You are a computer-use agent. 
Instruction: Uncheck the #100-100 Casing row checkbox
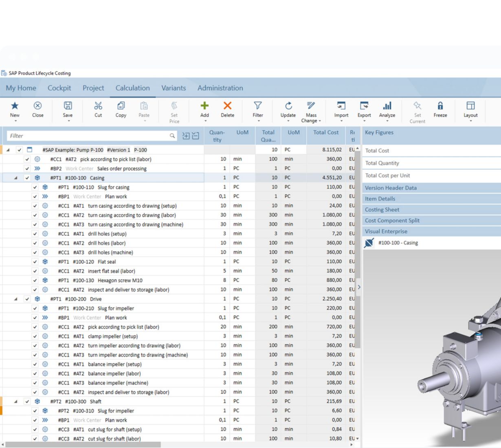tap(27, 178)
